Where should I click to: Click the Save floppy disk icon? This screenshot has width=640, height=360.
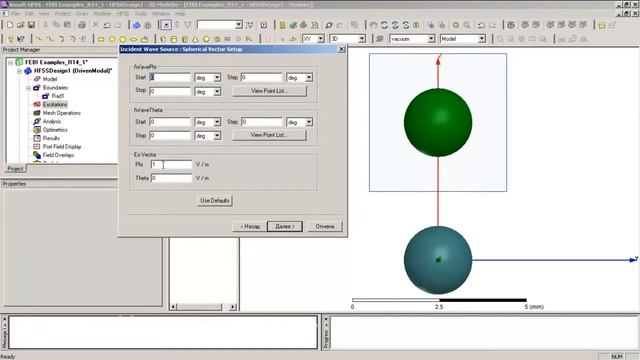click(31, 25)
